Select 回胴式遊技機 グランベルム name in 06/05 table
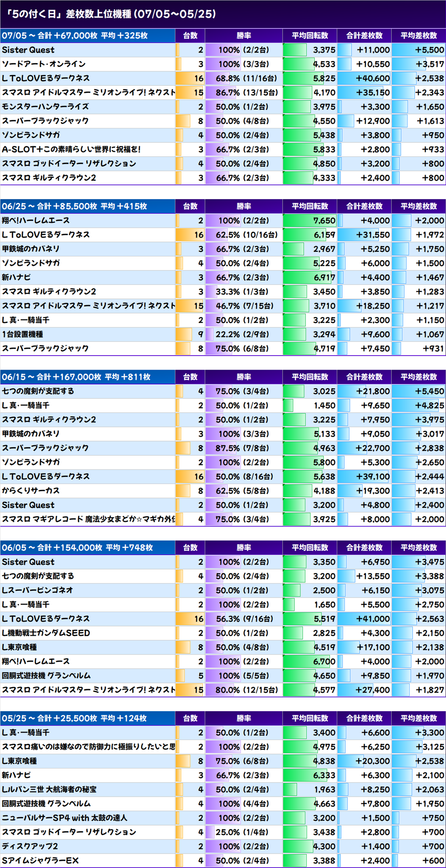Viewport: 446px width, 868px height. [46, 676]
